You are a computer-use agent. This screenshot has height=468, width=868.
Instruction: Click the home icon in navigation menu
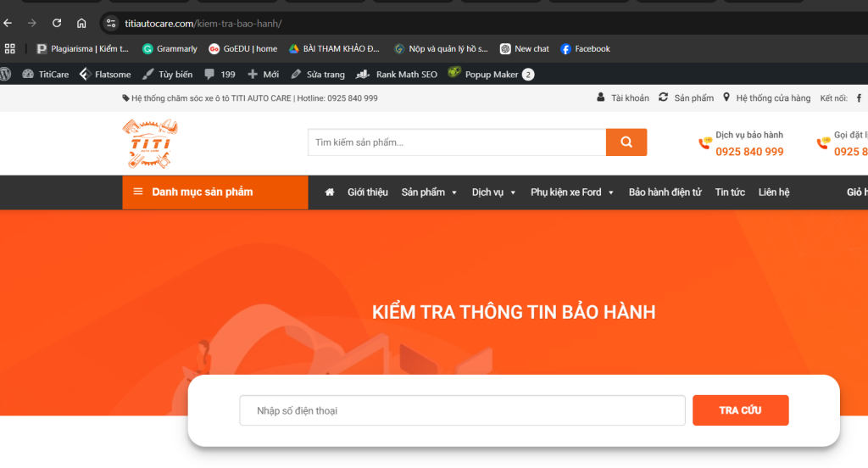point(330,192)
